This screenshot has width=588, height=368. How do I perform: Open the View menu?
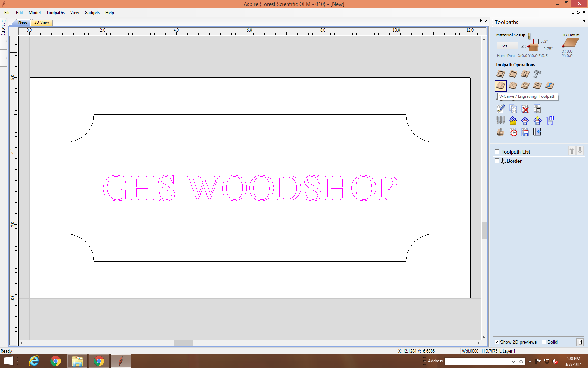point(75,13)
